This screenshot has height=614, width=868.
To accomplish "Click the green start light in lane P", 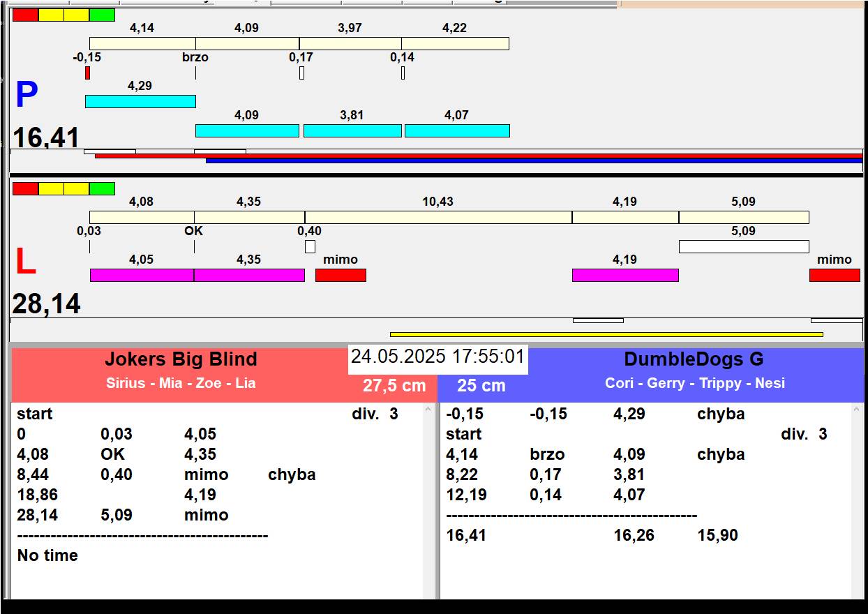I will (102, 15).
